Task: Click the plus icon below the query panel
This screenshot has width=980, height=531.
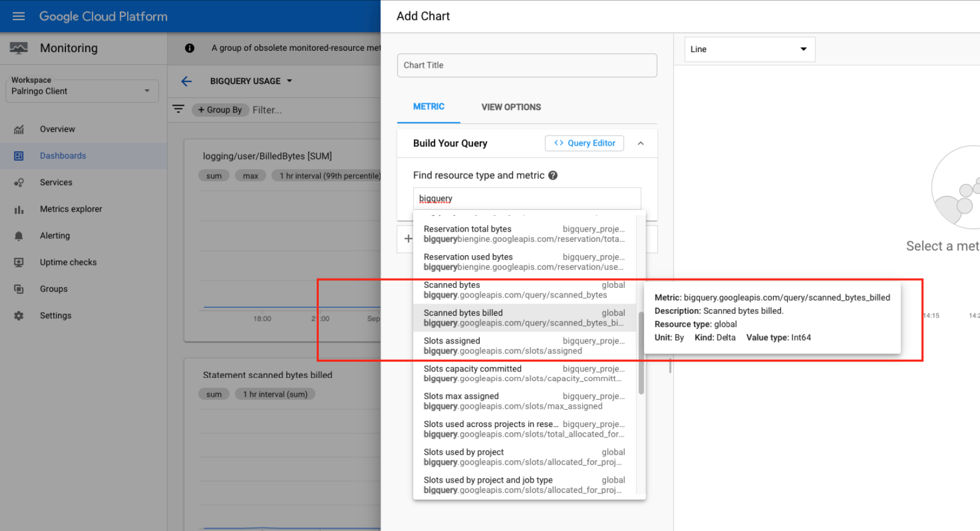Action: tap(408, 239)
